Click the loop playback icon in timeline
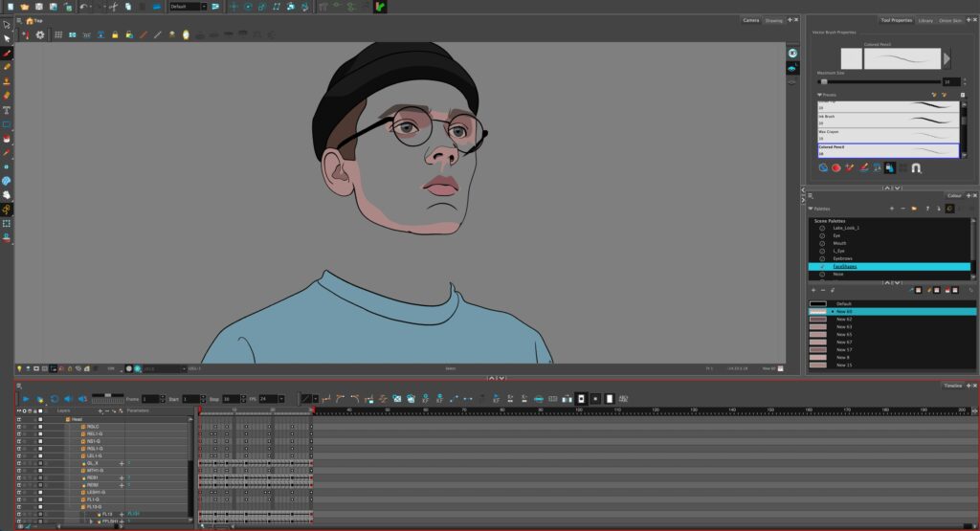Viewport: 980px width, 531px height. point(54,399)
